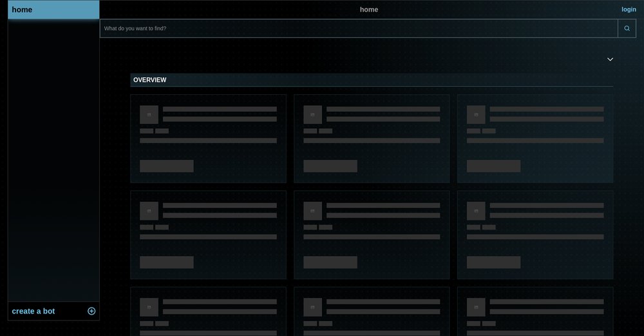Viewport: 644px width, 336px height.
Task: Click the image placeholder icon in second row's middle card
Action: [312, 211]
